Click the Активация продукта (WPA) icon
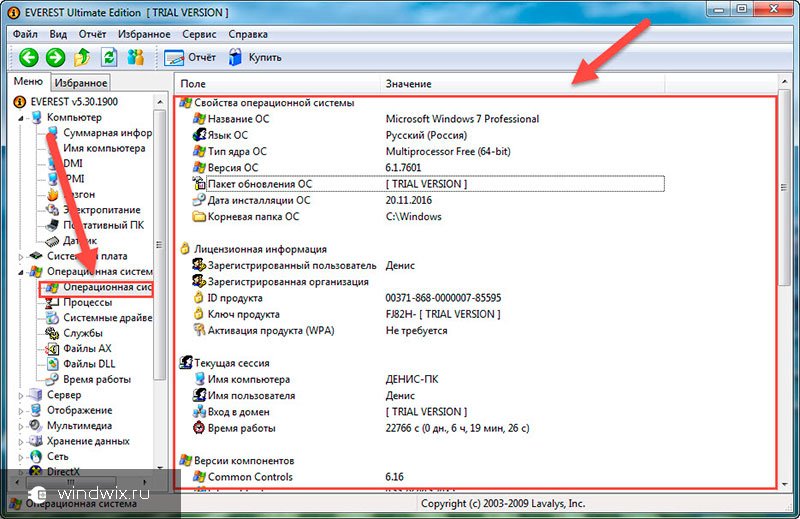This screenshot has width=800, height=519. point(199,330)
